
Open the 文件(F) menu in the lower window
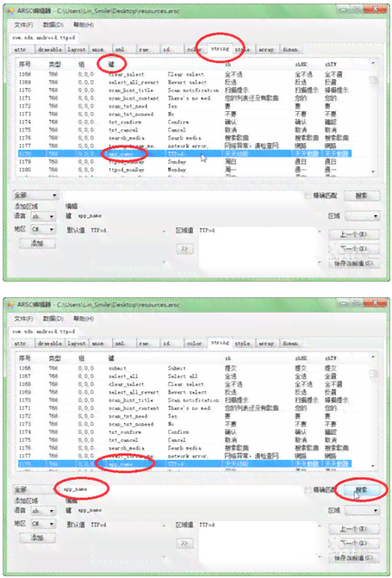click(23, 319)
